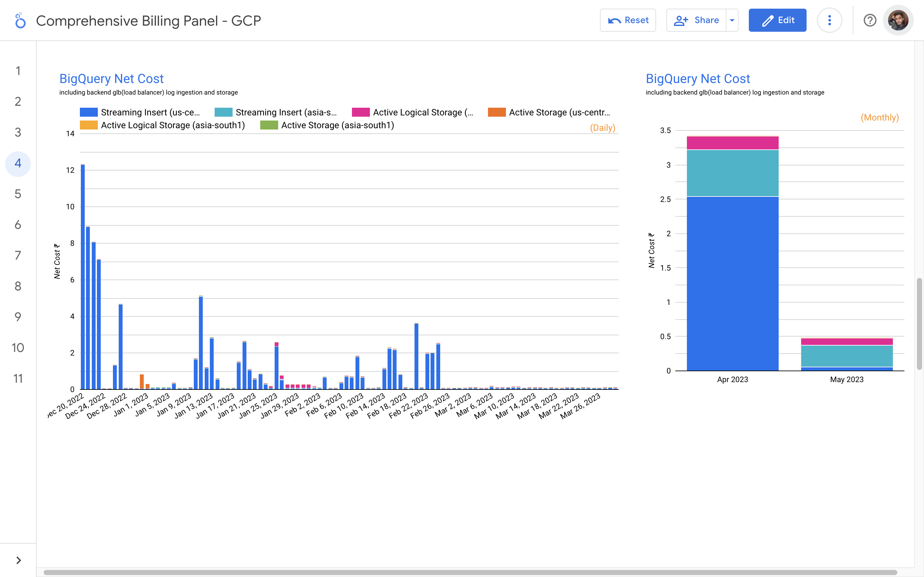Go to page 1
The image size is (924, 577).
click(x=18, y=71)
